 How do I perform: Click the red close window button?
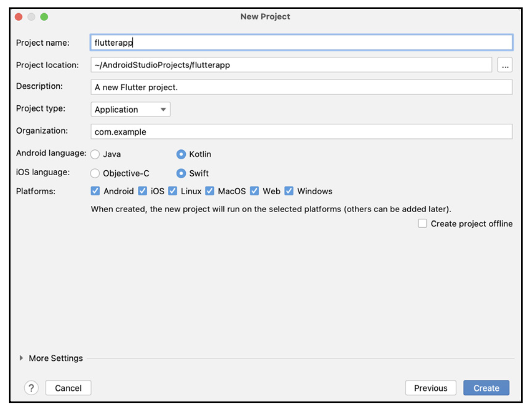pos(18,17)
